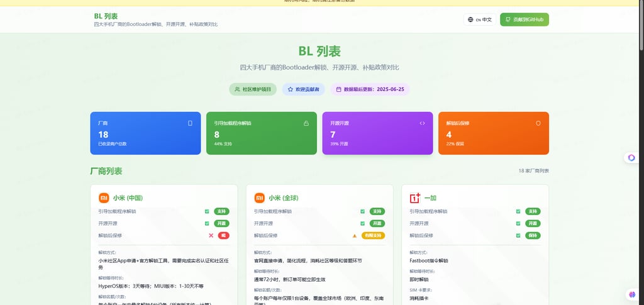Screen dimensions: 644x305
Task: Click the yellow 有限支持 badge
Action: tap(373, 236)
